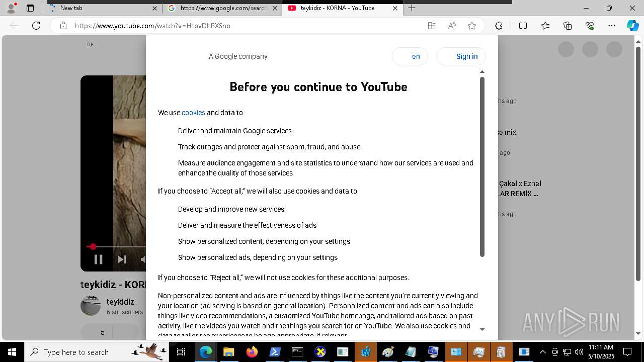Open File Explorer from the taskbar
Viewport: 644px width, 362px height.
pyautogui.click(x=229, y=352)
